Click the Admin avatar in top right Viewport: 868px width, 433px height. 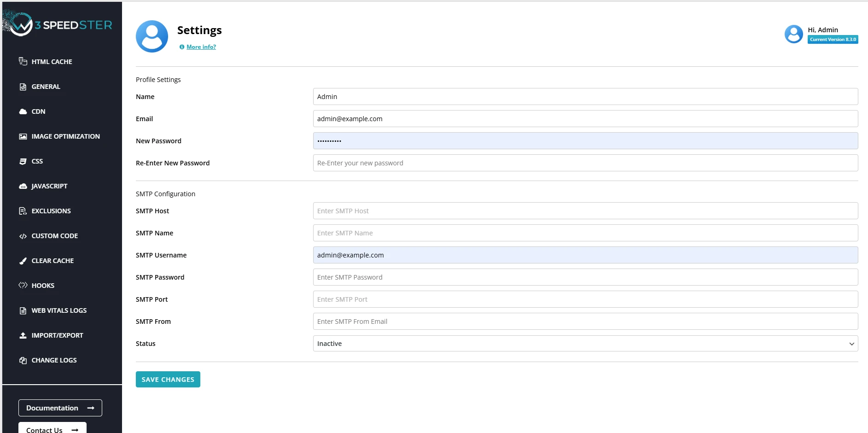793,34
